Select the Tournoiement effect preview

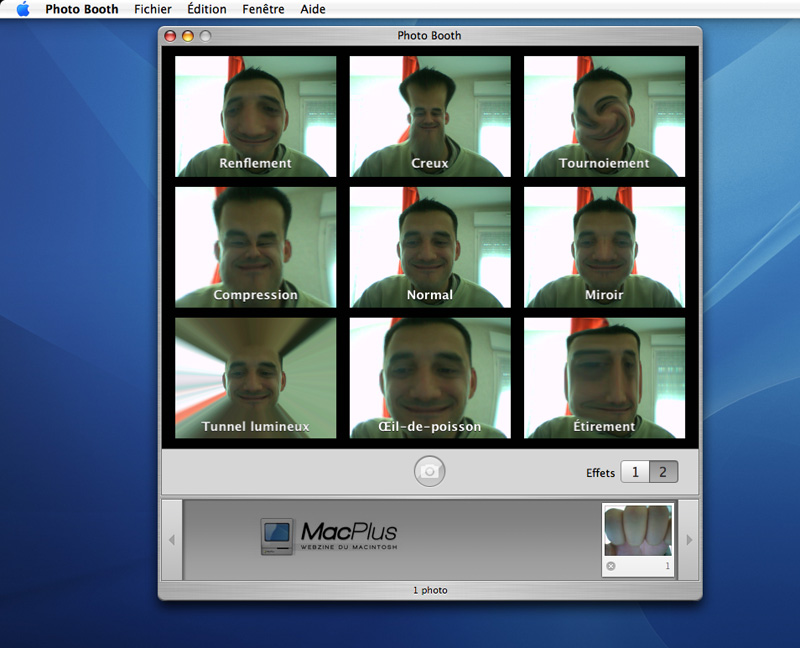(x=605, y=116)
